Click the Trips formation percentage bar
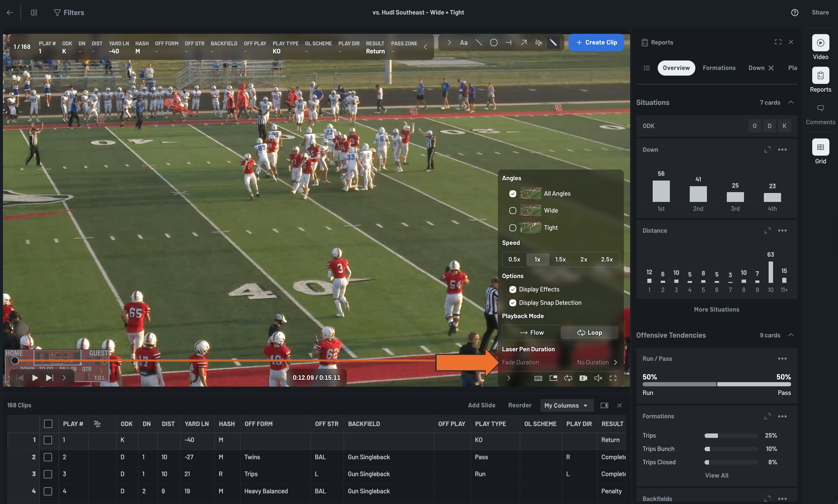 click(731, 436)
